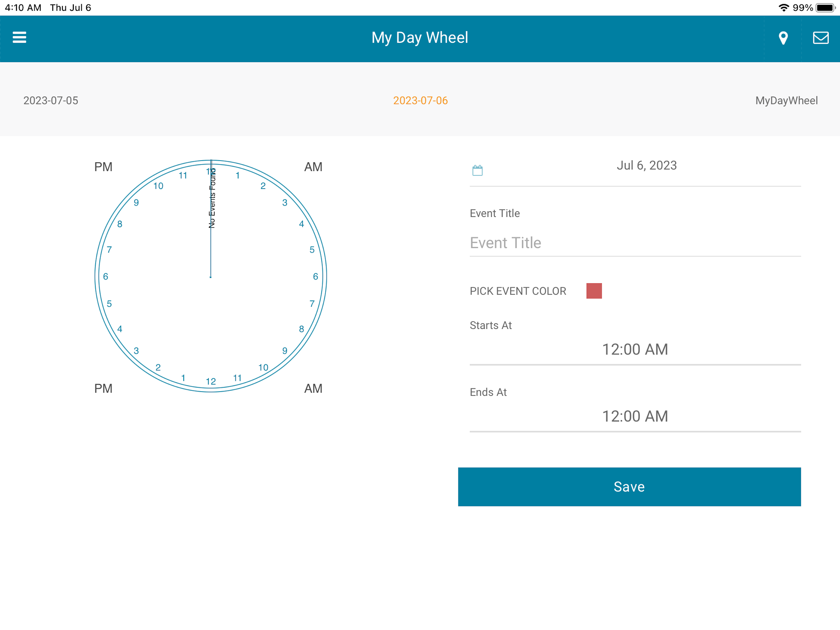The height and width of the screenshot is (630, 840).
Task: Open the Ends At time picker
Action: click(x=635, y=416)
